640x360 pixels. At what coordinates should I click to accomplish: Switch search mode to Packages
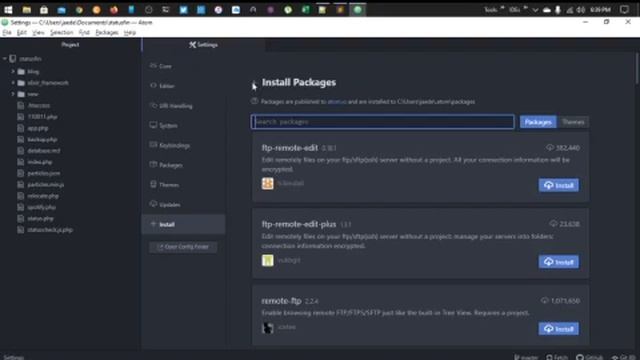[538, 122]
